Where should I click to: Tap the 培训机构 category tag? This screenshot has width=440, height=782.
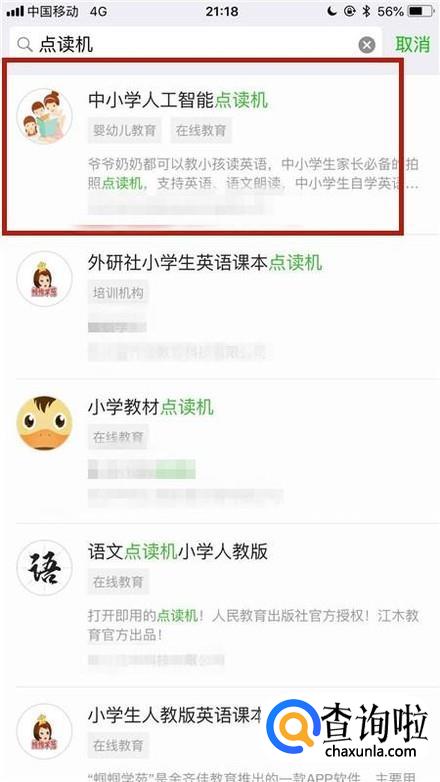118,293
